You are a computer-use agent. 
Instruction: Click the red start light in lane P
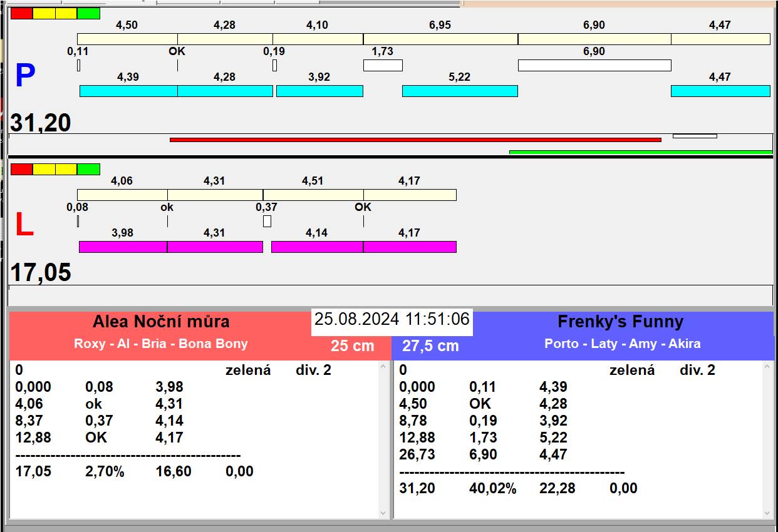point(21,13)
